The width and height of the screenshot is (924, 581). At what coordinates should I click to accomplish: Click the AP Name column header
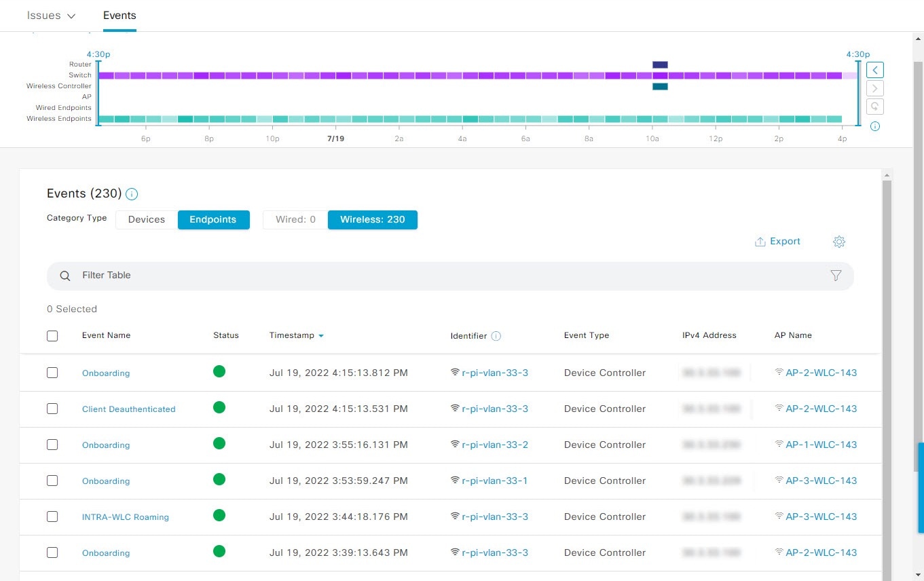coord(793,335)
